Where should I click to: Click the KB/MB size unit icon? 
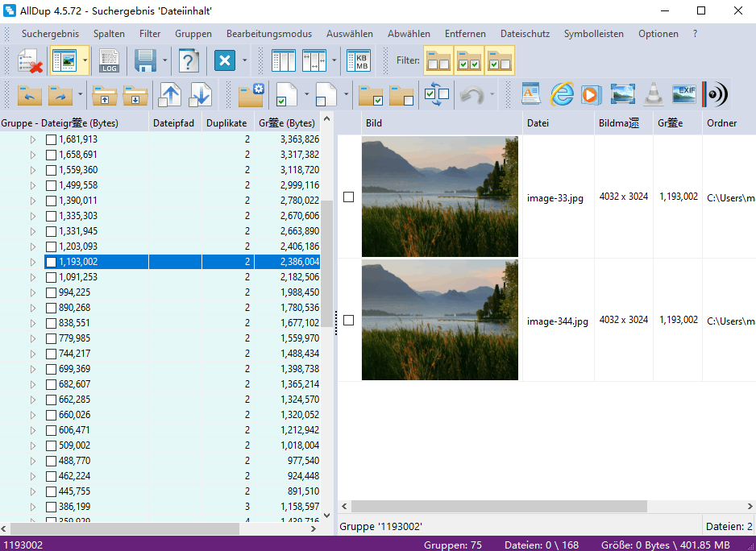coord(359,61)
